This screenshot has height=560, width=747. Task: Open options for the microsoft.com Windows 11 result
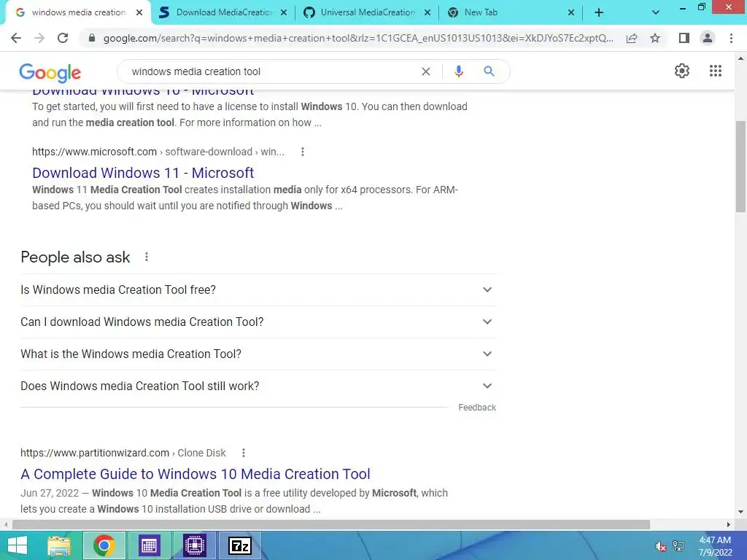[303, 152]
